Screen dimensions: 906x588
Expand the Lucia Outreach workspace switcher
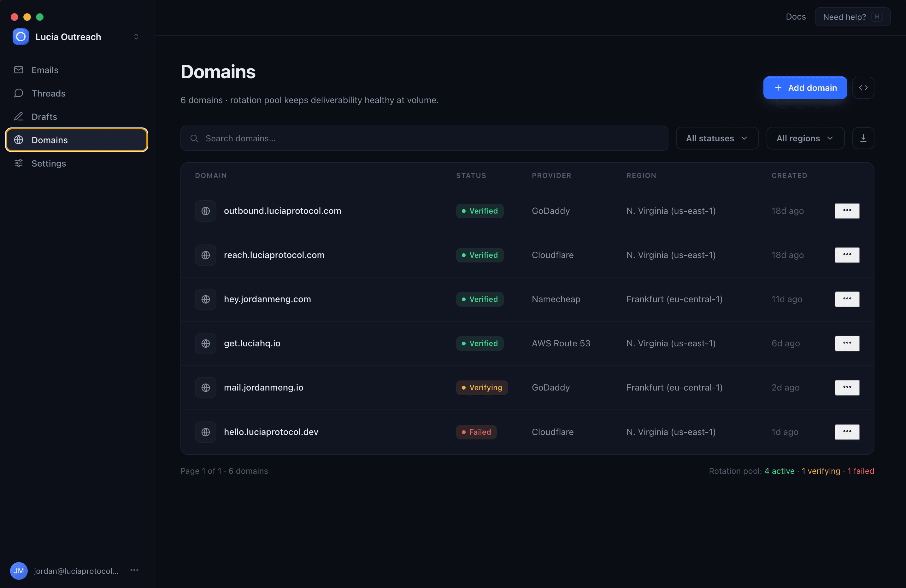tap(136, 37)
